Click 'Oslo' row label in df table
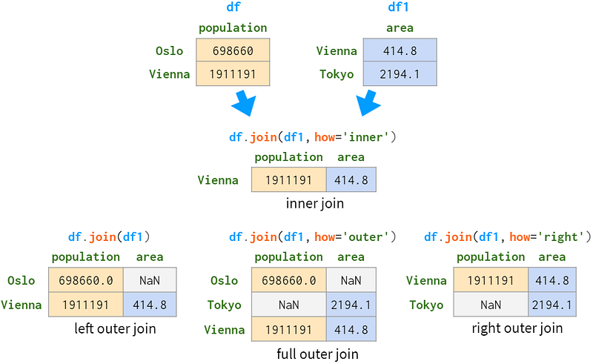Viewport: 593px width, 364px height. click(x=170, y=50)
